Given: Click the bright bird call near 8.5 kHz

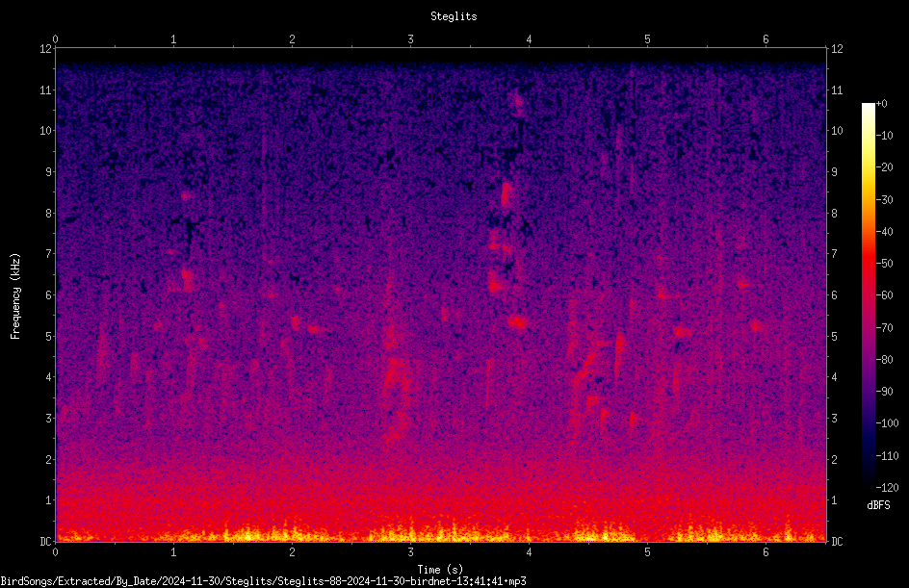Looking at the screenshot, I should 506,194.
